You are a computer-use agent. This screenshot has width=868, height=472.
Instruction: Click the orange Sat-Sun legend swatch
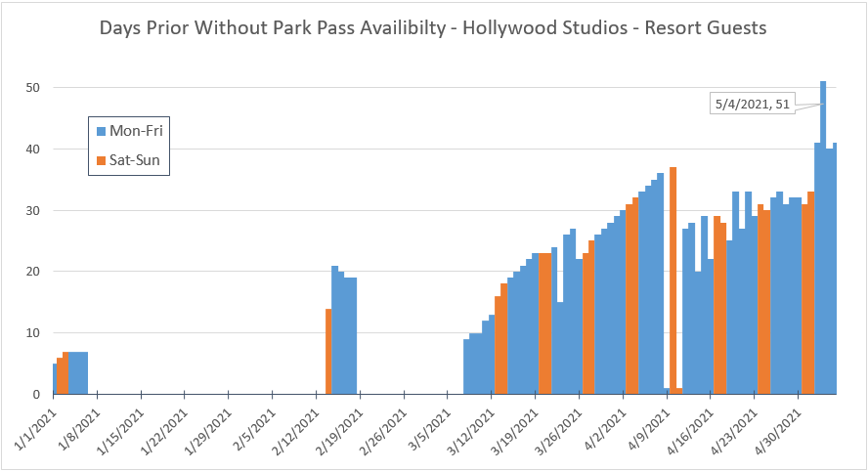(101, 160)
